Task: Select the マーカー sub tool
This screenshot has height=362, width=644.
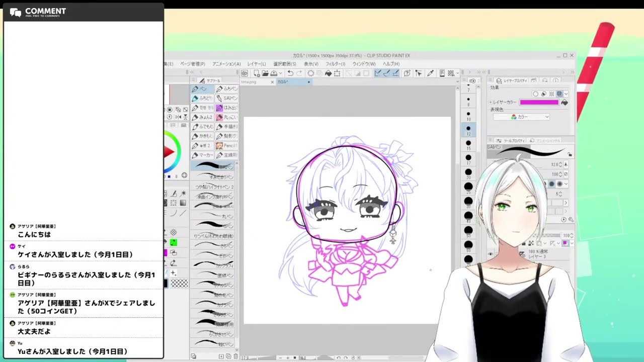Action: point(202,155)
